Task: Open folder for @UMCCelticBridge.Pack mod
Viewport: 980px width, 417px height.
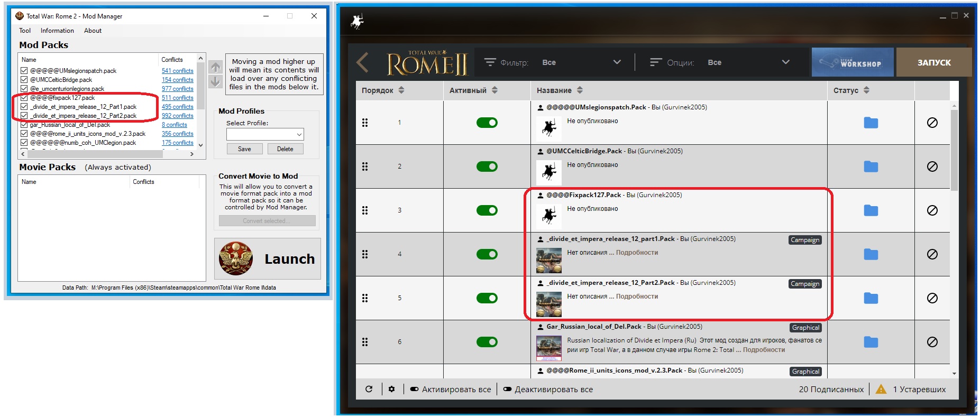Action: coord(871,166)
